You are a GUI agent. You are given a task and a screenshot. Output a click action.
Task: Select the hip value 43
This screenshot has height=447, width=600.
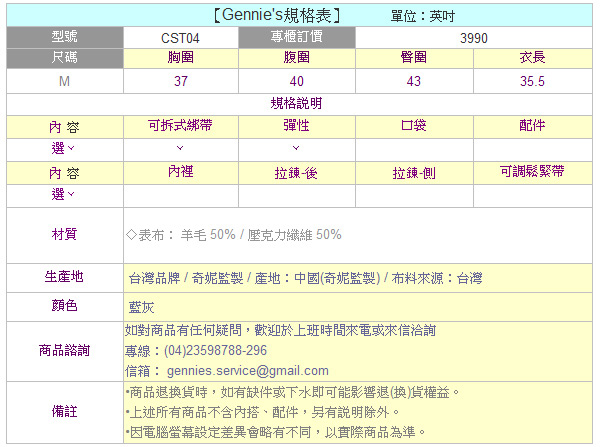point(414,81)
